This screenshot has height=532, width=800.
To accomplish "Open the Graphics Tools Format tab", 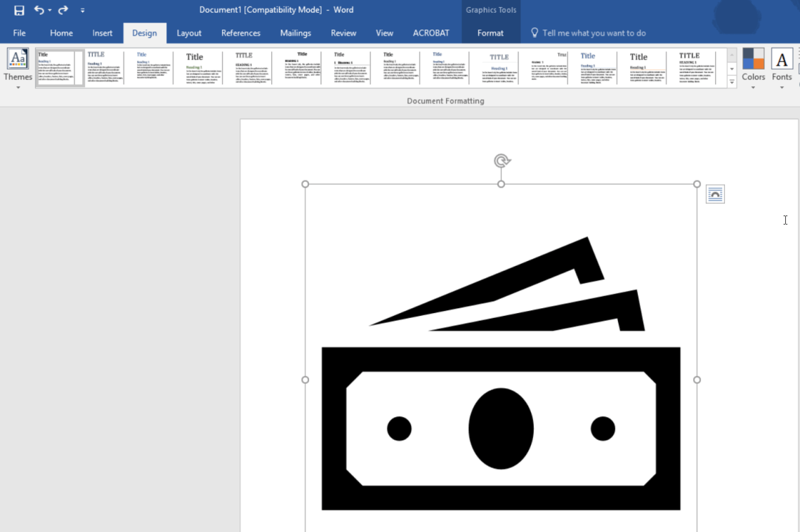I will (x=490, y=33).
